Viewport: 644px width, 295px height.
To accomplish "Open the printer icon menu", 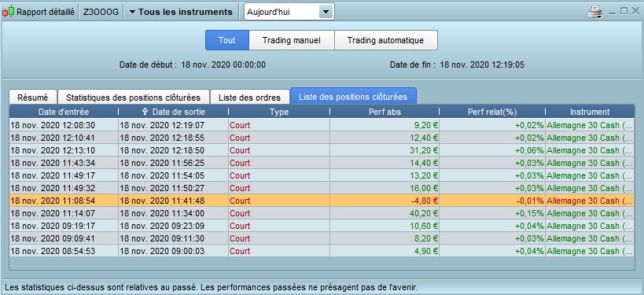I will tap(594, 13).
